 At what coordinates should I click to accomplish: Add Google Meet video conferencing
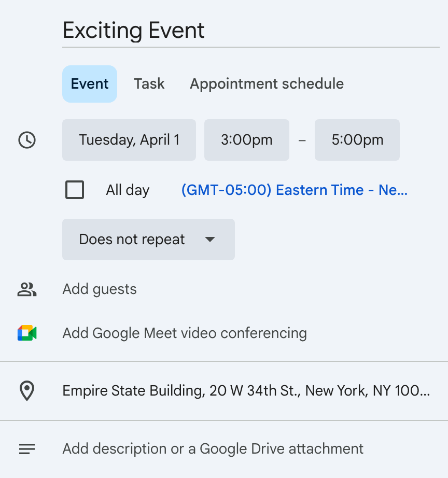coord(185,333)
